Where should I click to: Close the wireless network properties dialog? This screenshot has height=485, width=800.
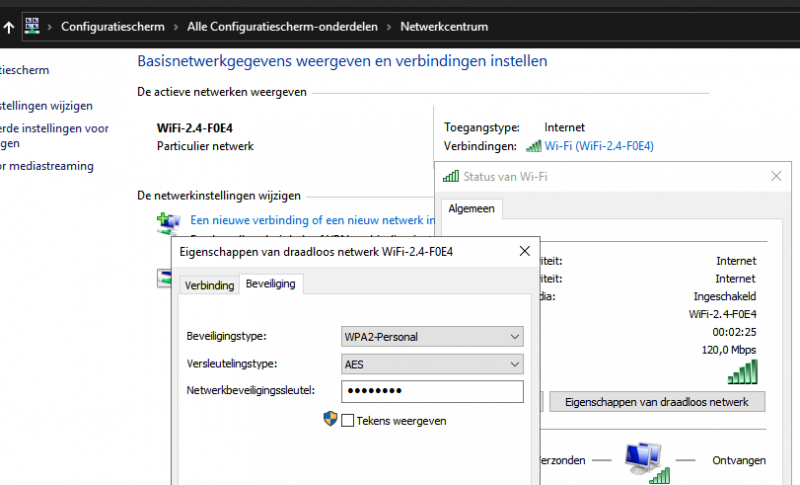pos(525,252)
